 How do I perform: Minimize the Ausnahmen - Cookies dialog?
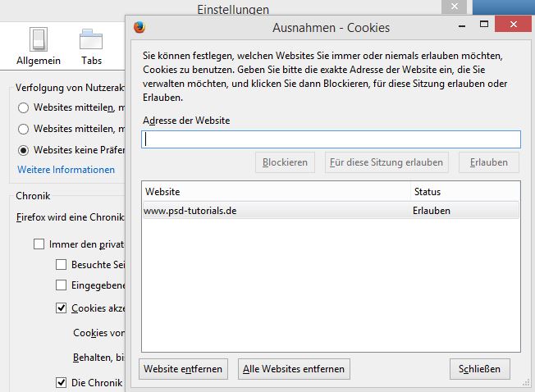[462, 25]
